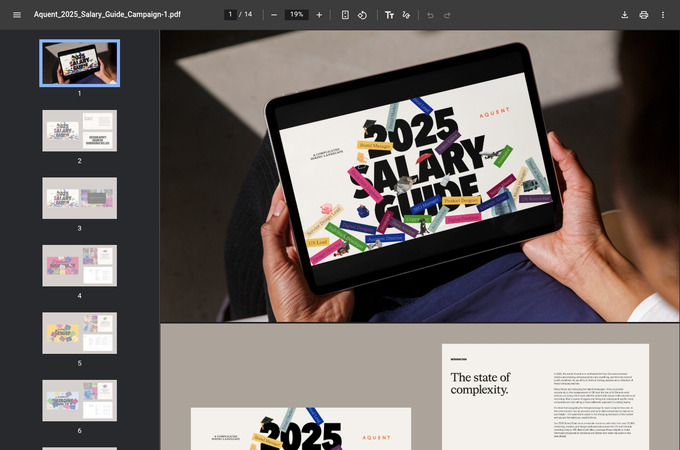This screenshot has width=680, height=450.
Task: Edit the current page number field
Action: (230, 14)
